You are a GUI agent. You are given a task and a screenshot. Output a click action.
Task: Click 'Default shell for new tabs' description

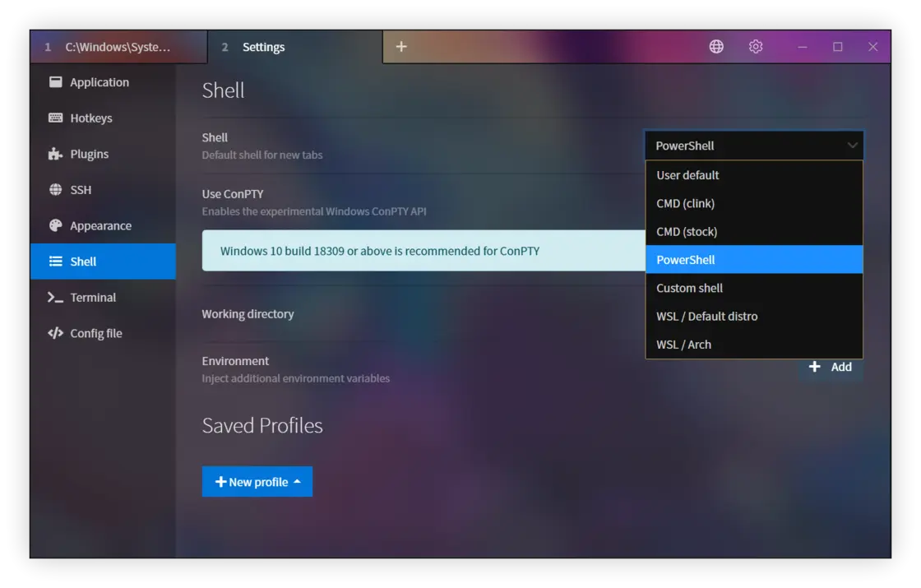click(x=262, y=155)
